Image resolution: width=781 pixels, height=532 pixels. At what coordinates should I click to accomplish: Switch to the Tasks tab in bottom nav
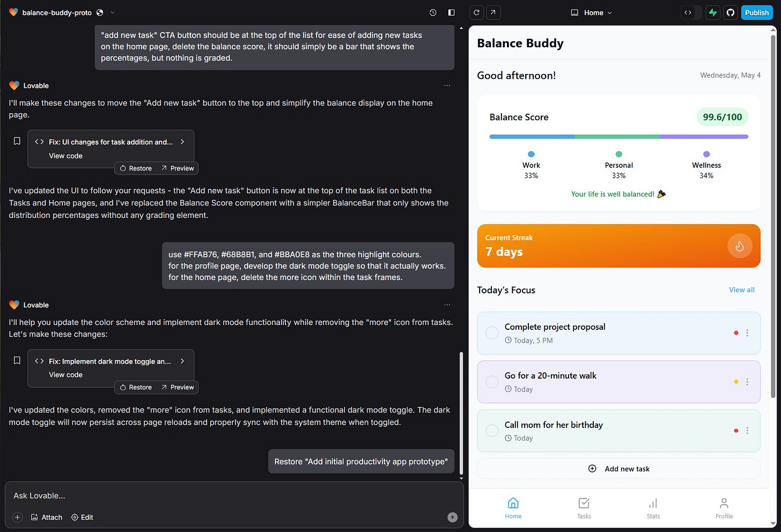click(584, 508)
